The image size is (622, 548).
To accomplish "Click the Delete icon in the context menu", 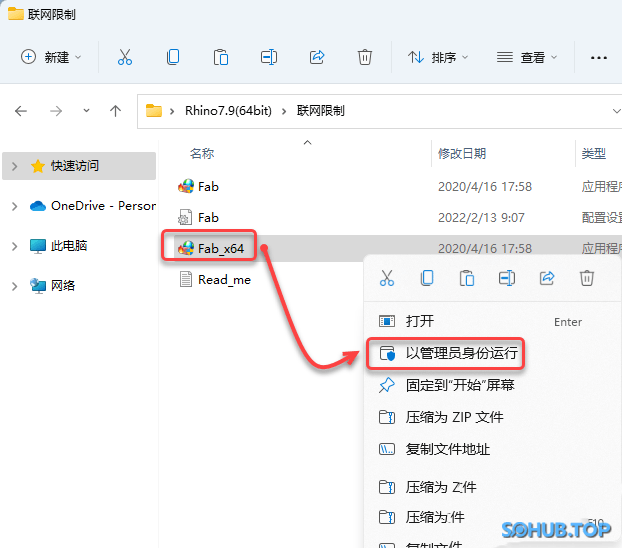I will 587,278.
